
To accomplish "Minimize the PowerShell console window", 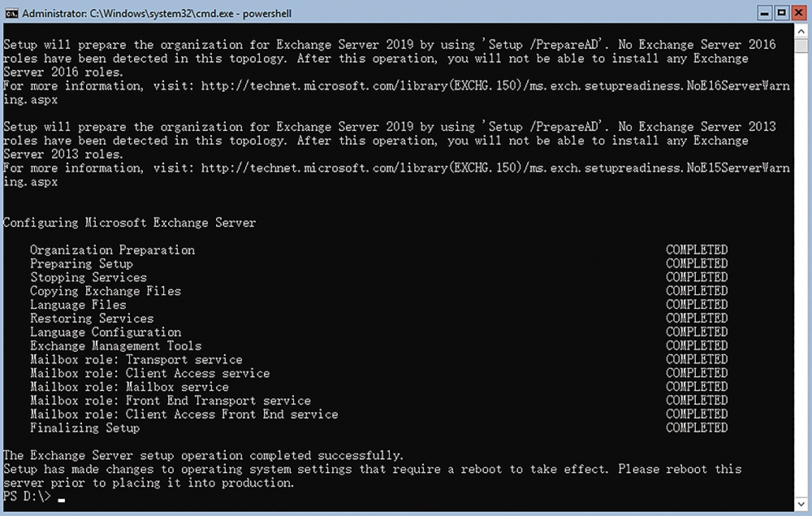I will pos(764,13).
